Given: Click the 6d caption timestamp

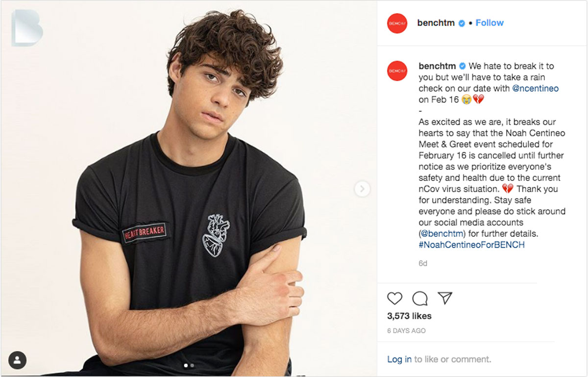Looking at the screenshot, I should tap(423, 263).
